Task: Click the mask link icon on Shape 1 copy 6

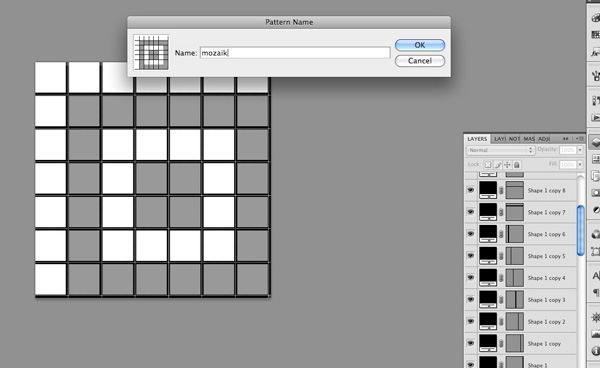Action: (x=501, y=234)
